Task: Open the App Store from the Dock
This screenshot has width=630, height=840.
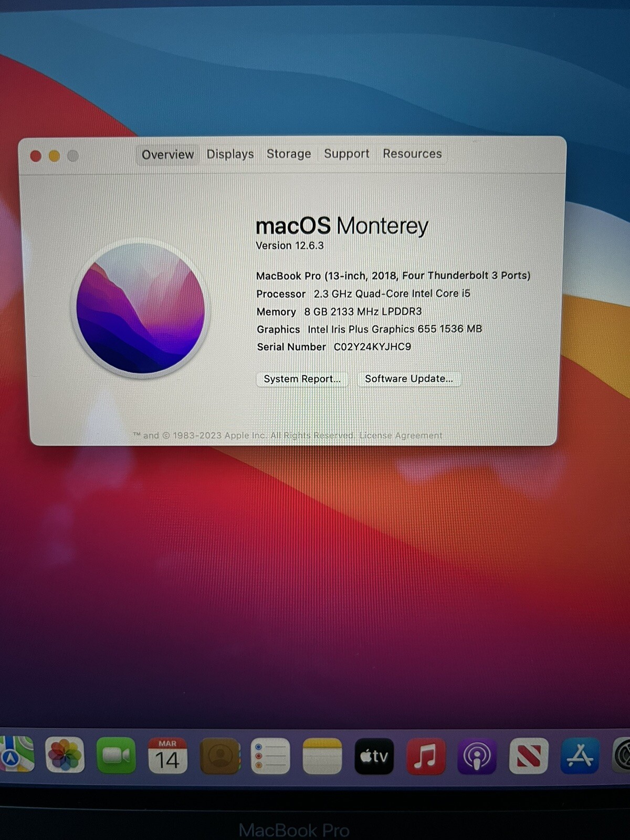Action: pyautogui.click(x=580, y=755)
